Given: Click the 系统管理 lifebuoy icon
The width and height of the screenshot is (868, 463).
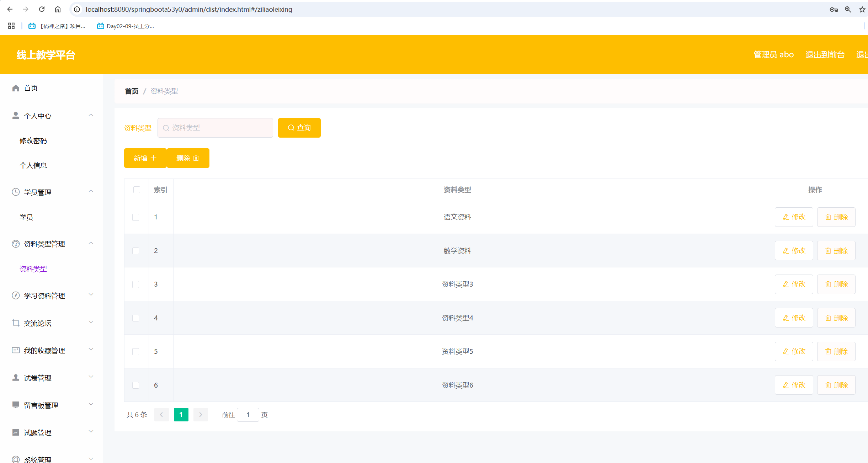Looking at the screenshot, I should click(16, 459).
